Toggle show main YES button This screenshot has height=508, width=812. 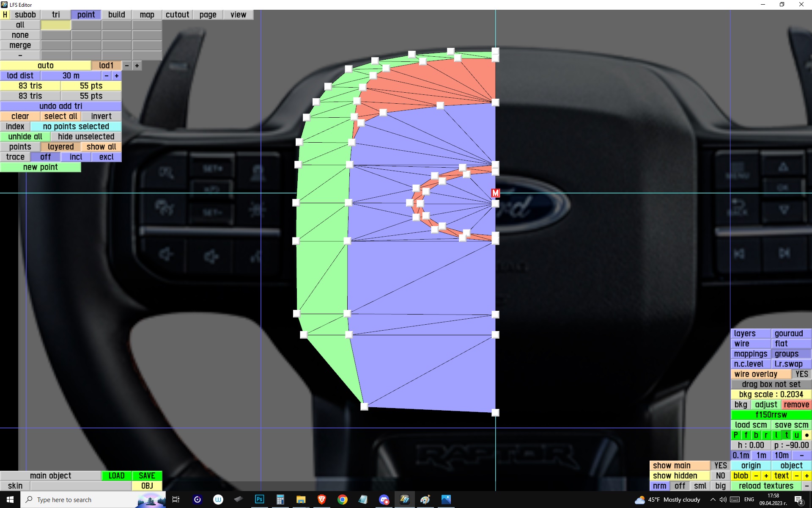pyautogui.click(x=720, y=466)
